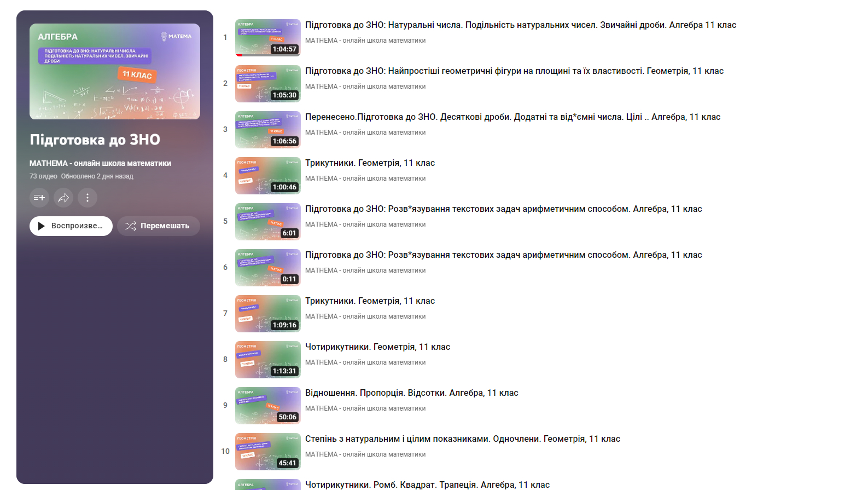Open Трикутники video title in row 4
The image size is (868, 490).
click(x=370, y=163)
